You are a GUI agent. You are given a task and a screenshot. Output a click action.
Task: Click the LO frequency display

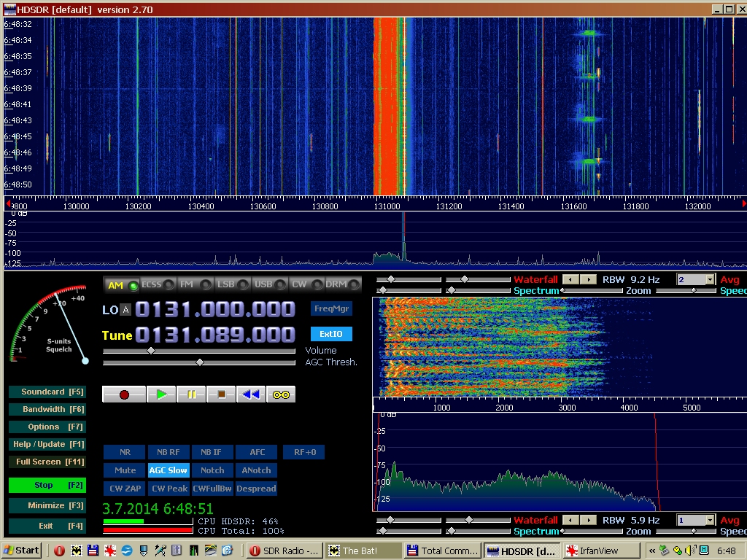click(215, 309)
